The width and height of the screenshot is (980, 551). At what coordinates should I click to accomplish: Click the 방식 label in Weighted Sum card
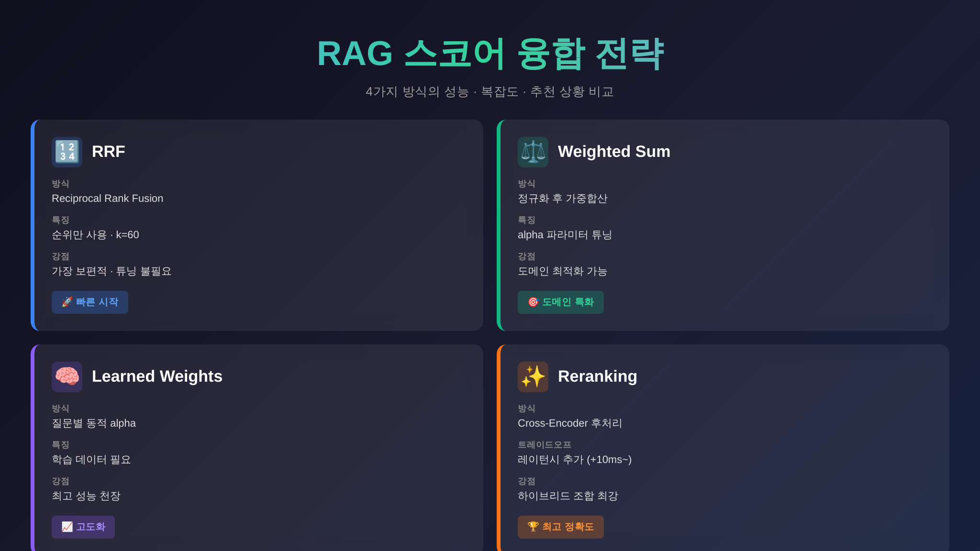526,184
